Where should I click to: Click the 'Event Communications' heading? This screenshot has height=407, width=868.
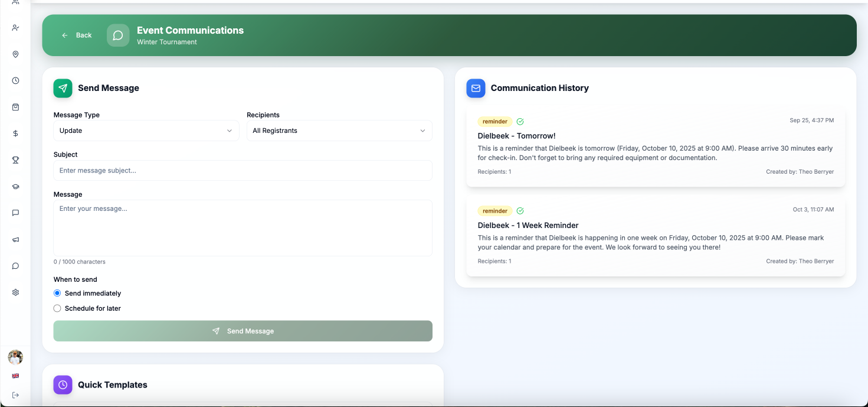pos(190,30)
